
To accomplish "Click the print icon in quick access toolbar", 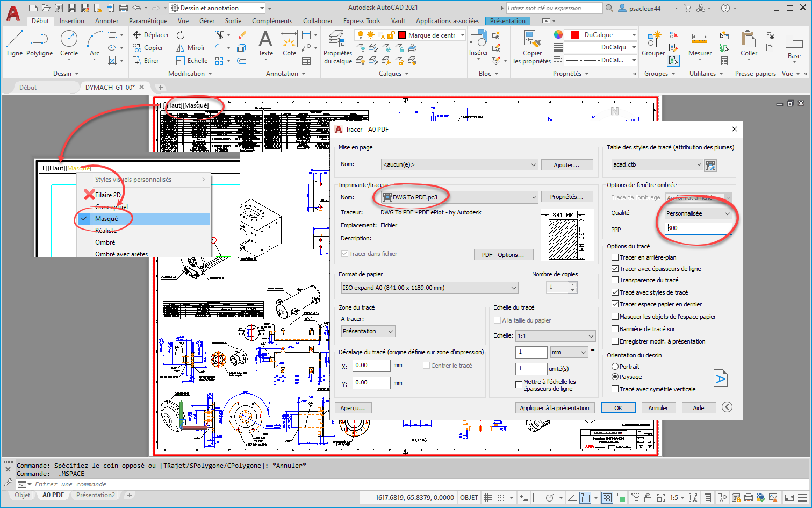I will (123, 8).
